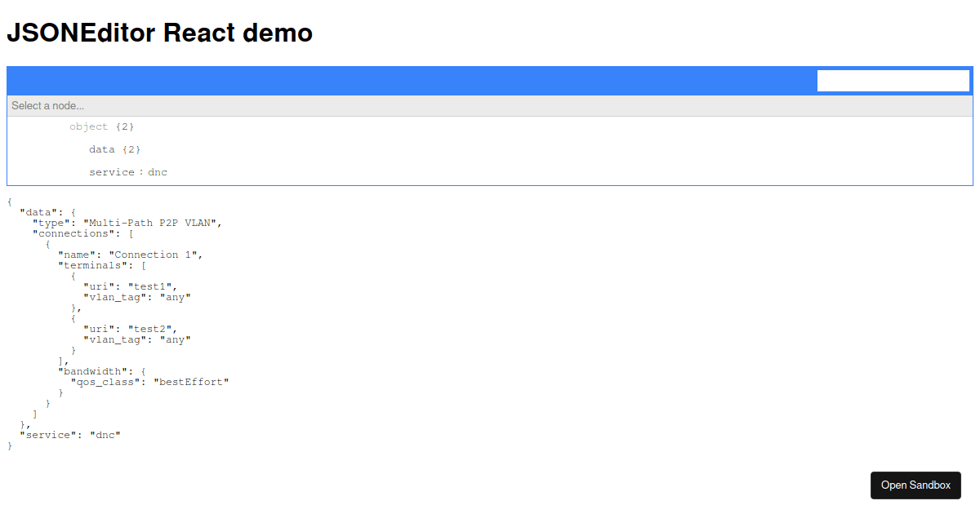Click the {2} count beside the object node
This screenshot has width=980, height=514.
click(124, 126)
